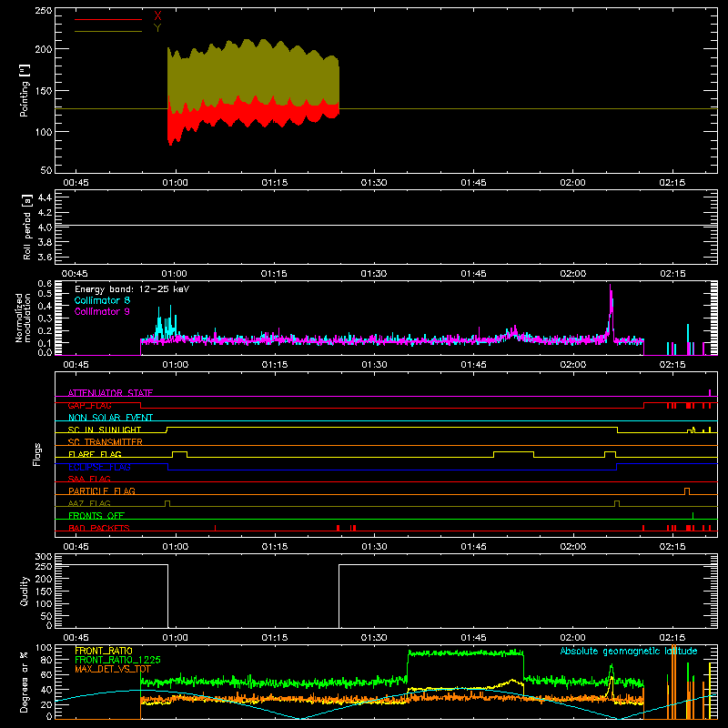728x728 pixels.
Task: Click the ATTENUATOR_STATE flag label
Action: click(x=110, y=393)
